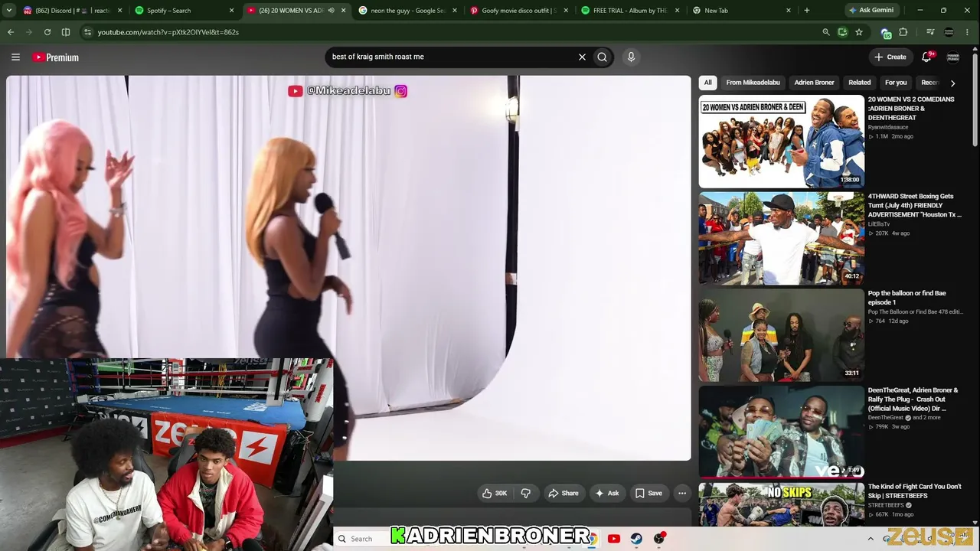Close the New Tab tab
The width and height of the screenshot is (980, 551).
click(x=789, y=11)
